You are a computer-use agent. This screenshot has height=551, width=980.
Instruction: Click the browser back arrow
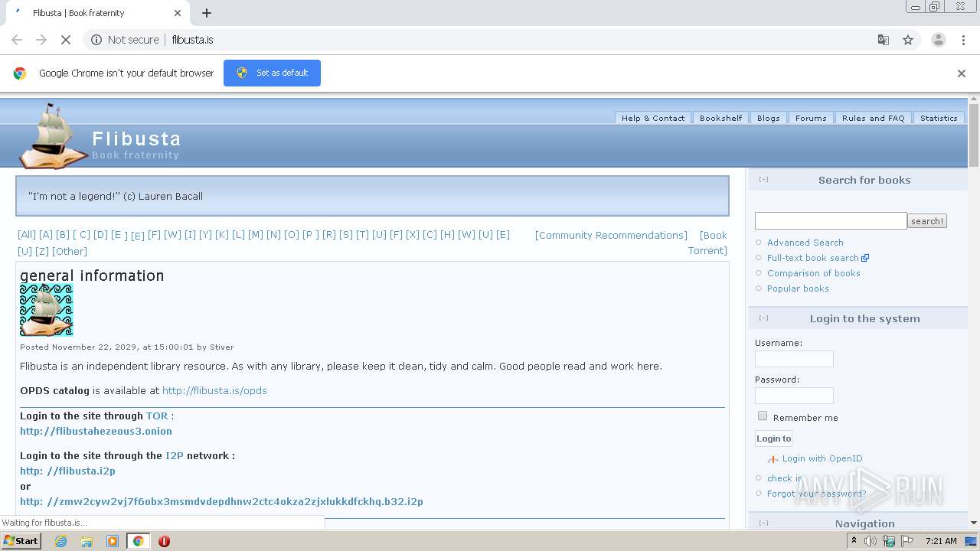click(x=17, y=40)
